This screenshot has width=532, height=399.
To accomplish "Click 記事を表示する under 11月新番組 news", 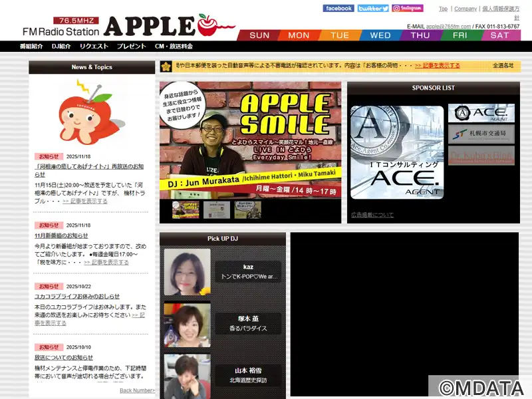I will pos(106,262).
